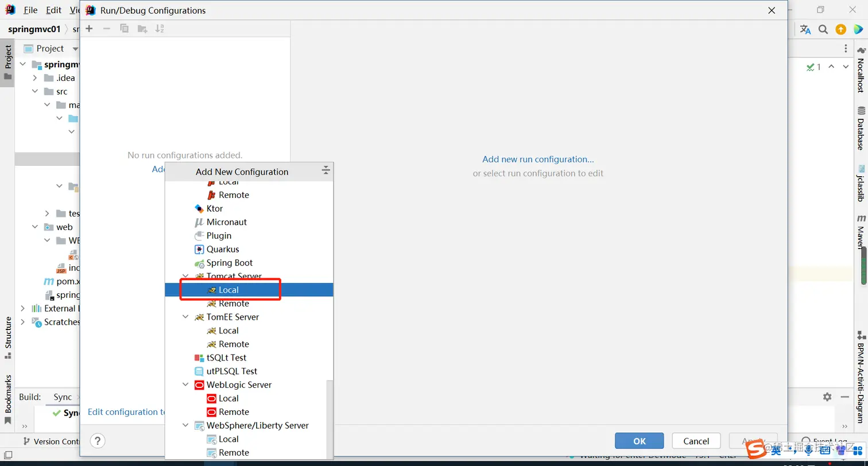Click the Sort configurations alphabetically icon

click(160, 29)
